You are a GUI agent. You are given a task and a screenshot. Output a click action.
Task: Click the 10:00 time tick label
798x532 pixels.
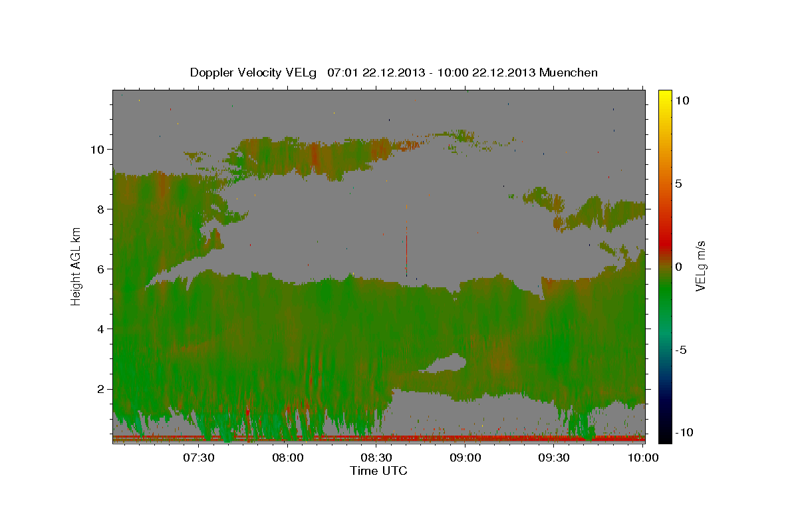(642, 458)
